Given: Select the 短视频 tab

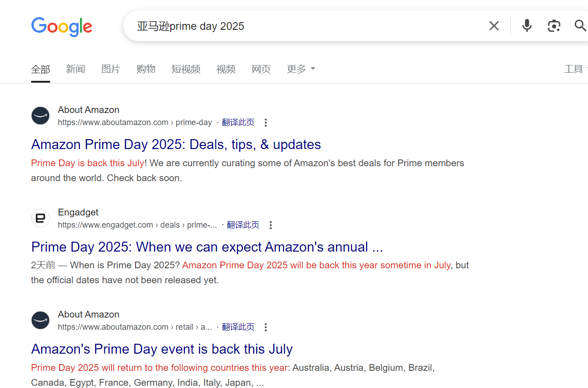Looking at the screenshot, I should coord(186,69).
